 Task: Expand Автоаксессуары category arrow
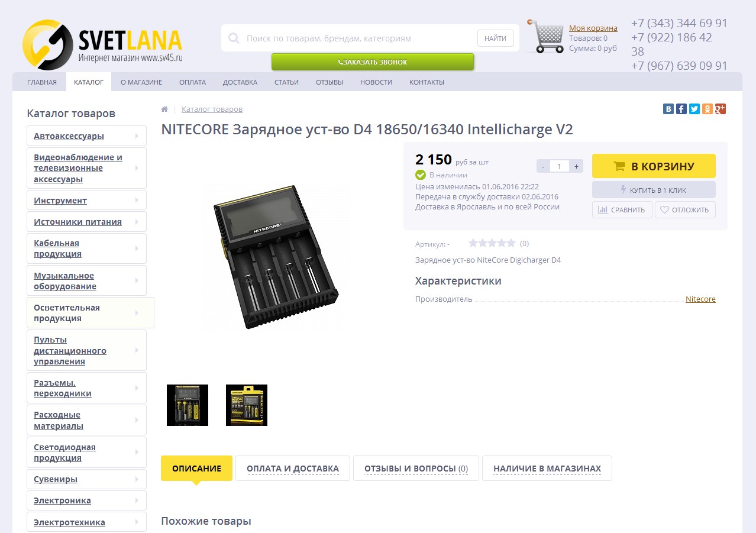pos(137,136)
